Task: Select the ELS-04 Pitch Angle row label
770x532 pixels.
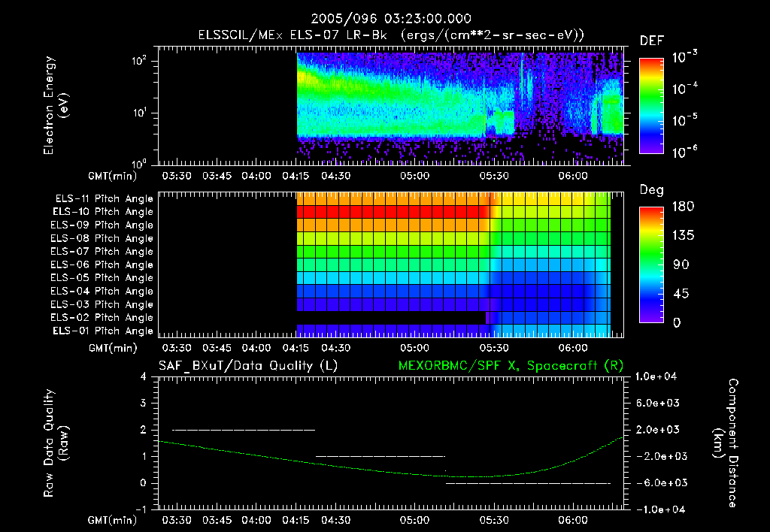Action: [102, 291]
